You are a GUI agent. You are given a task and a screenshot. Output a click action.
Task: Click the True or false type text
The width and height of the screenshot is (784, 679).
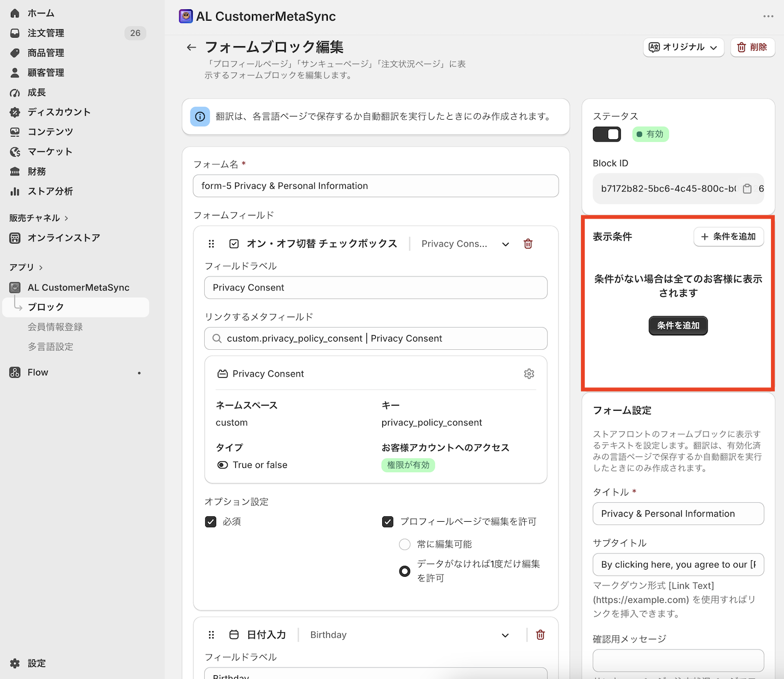point(260,465)
